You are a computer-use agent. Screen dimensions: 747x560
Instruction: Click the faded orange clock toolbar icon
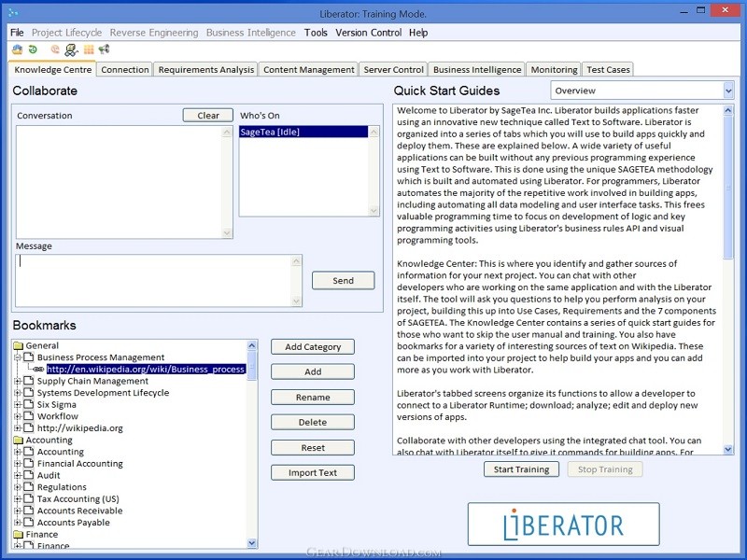tap(55, 49)
